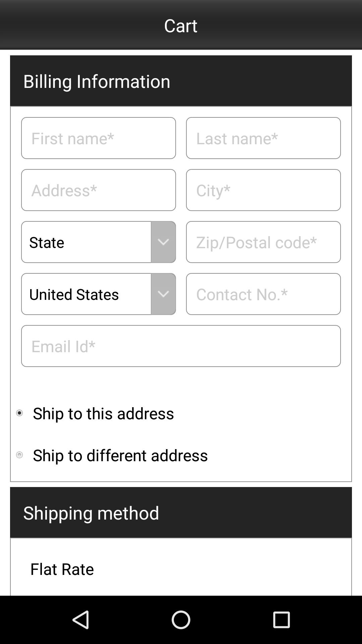This screenshot has height=644, width=362.
Task: Tap the Address text field
Action: 99,190
